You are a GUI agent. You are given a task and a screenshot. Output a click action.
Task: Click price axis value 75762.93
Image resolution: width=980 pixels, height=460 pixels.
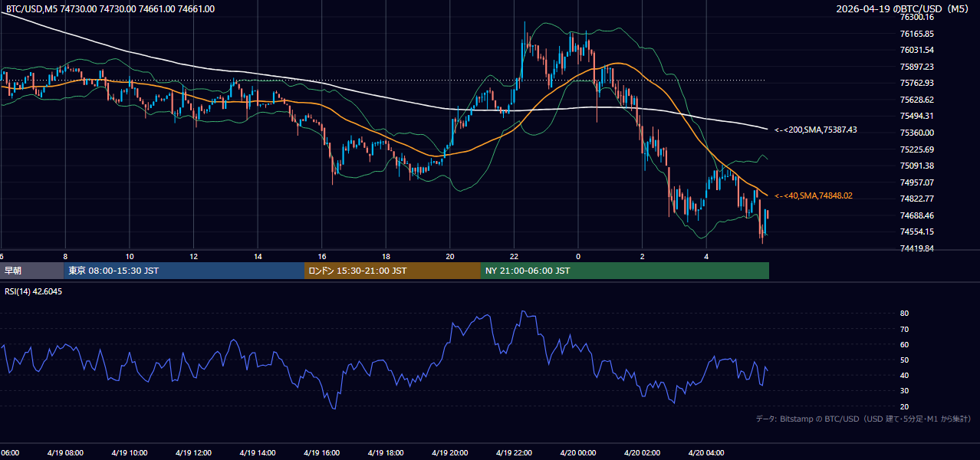coord(916,83)
